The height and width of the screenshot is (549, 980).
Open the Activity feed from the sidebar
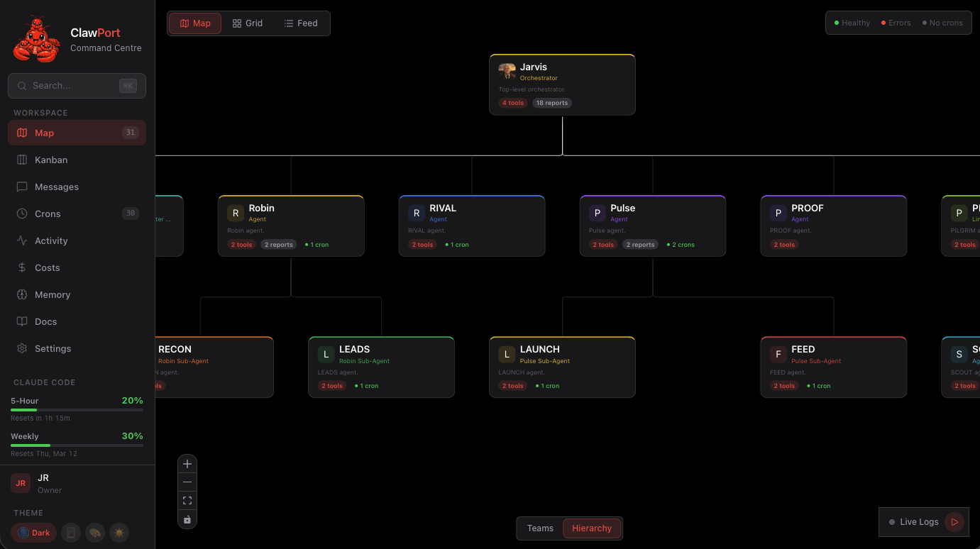tap(50, 240)
